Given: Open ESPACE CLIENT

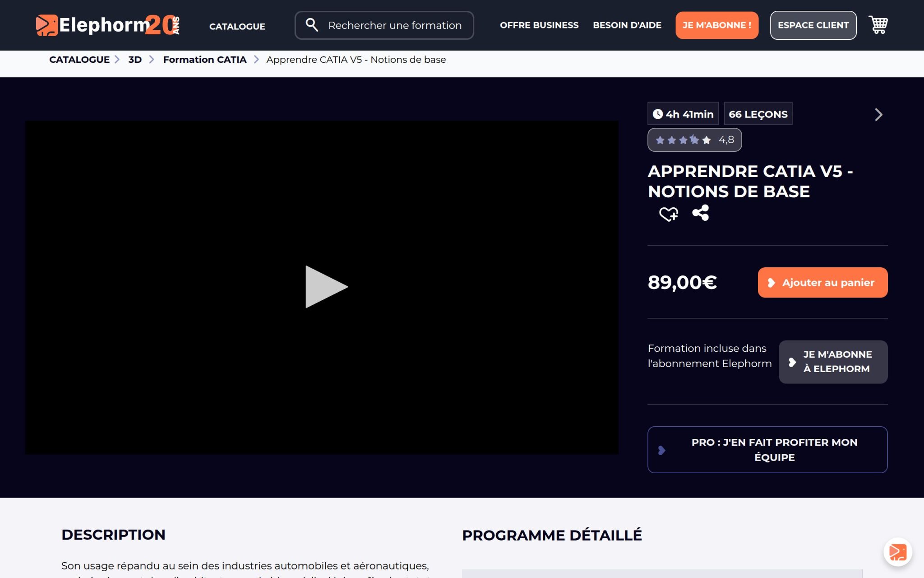Looking at the screenshot, I should click(813, 25).
